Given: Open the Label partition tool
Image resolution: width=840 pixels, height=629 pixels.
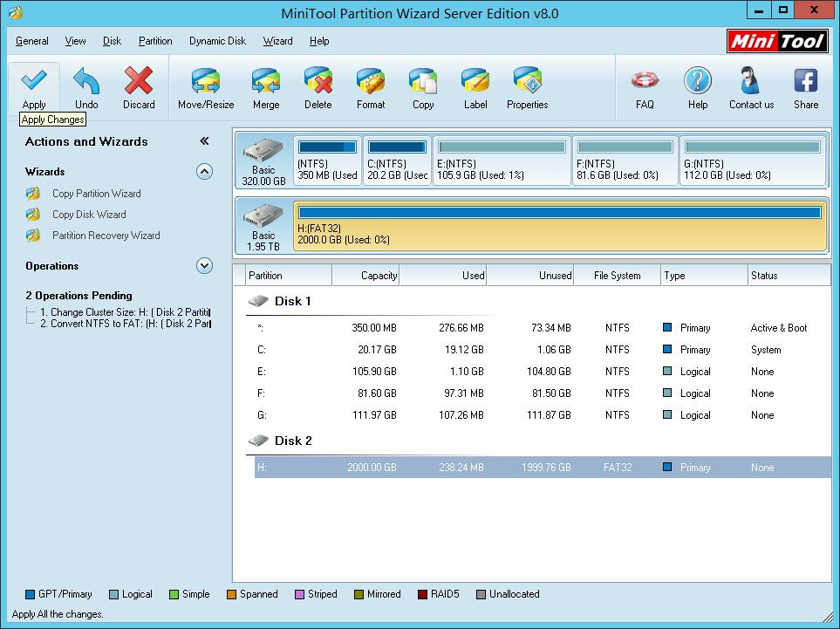Looking at the screenshot, I should click(475, 88).
